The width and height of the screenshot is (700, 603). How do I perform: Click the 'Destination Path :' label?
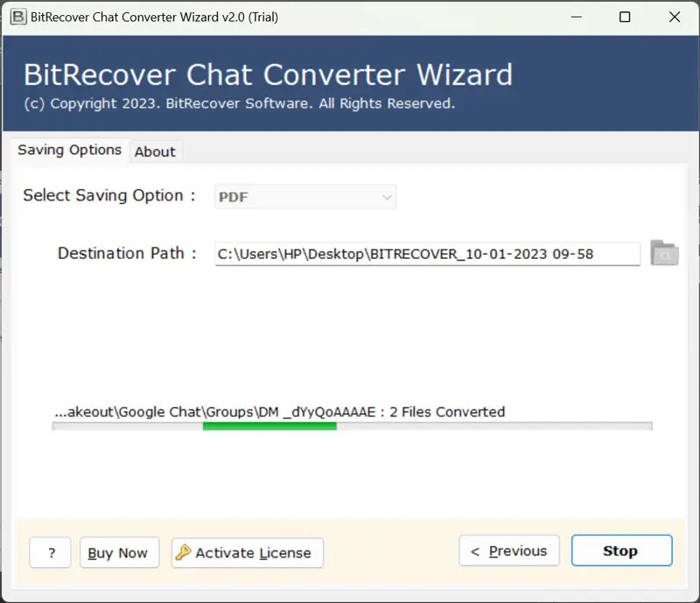coord(127,253)
